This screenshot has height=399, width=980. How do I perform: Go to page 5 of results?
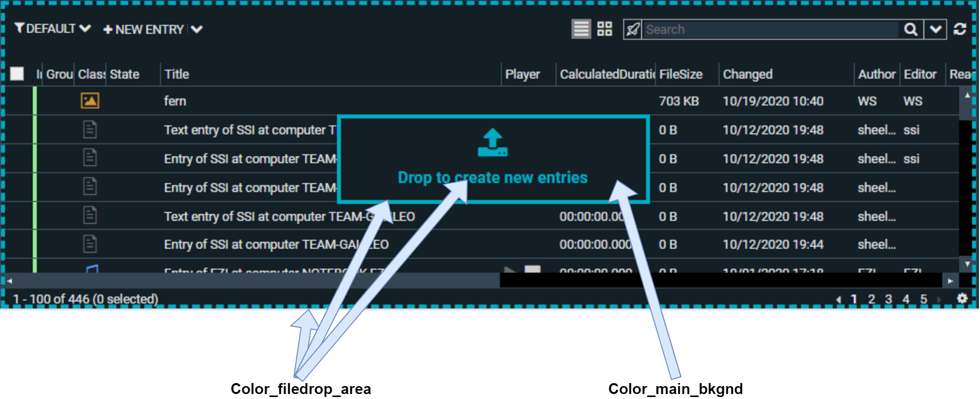(x=923, y=299)
